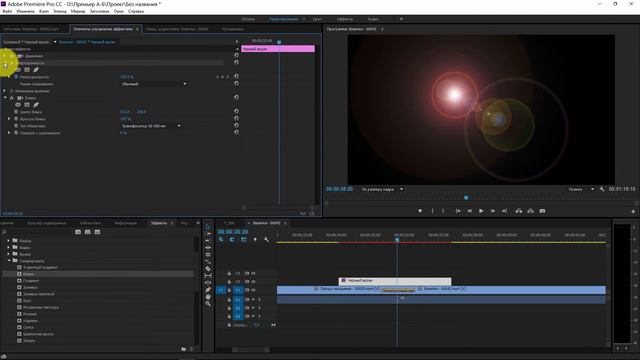Click the timeline horizontal zoom scrollbar
Viewport: 640px width, 360px height.
251,350
